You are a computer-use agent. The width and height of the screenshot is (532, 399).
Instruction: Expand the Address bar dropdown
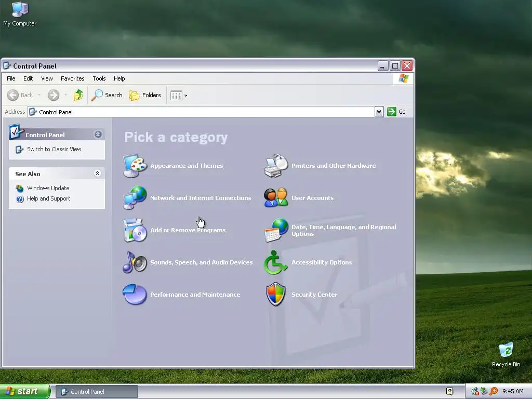pos(379,112)
